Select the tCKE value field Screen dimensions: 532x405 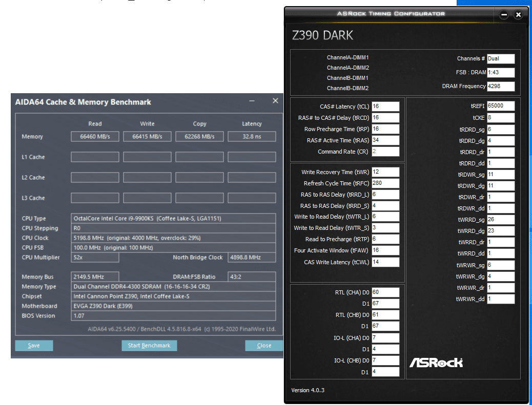click(x=501, y=118)
